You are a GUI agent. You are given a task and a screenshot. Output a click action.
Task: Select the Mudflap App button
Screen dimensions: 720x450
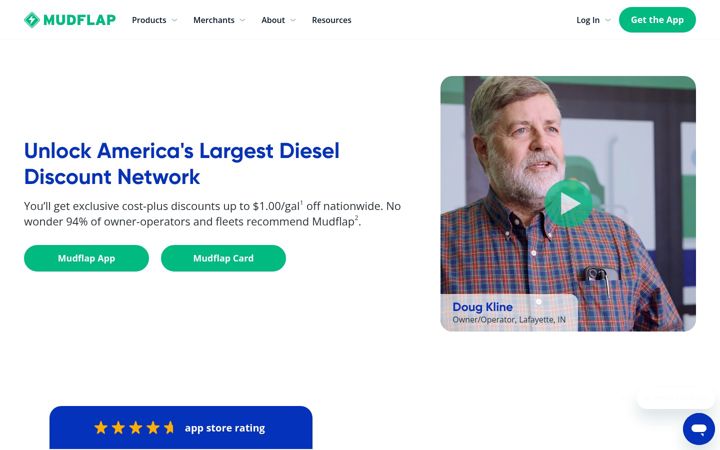click(x=86, y=258)
